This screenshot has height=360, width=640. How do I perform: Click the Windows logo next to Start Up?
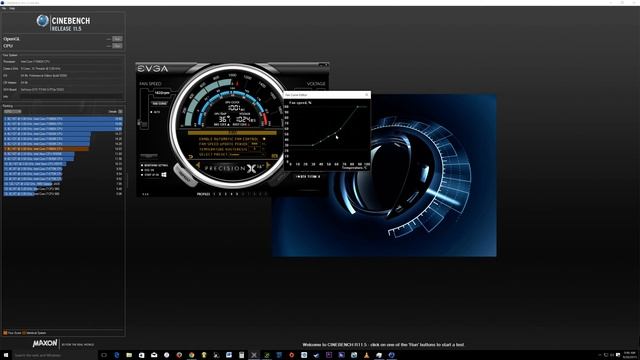click(164, 175)
